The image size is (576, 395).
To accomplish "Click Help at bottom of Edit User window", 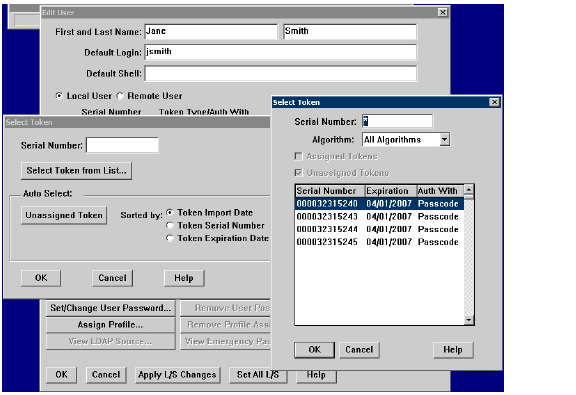I will coord(316,376).
